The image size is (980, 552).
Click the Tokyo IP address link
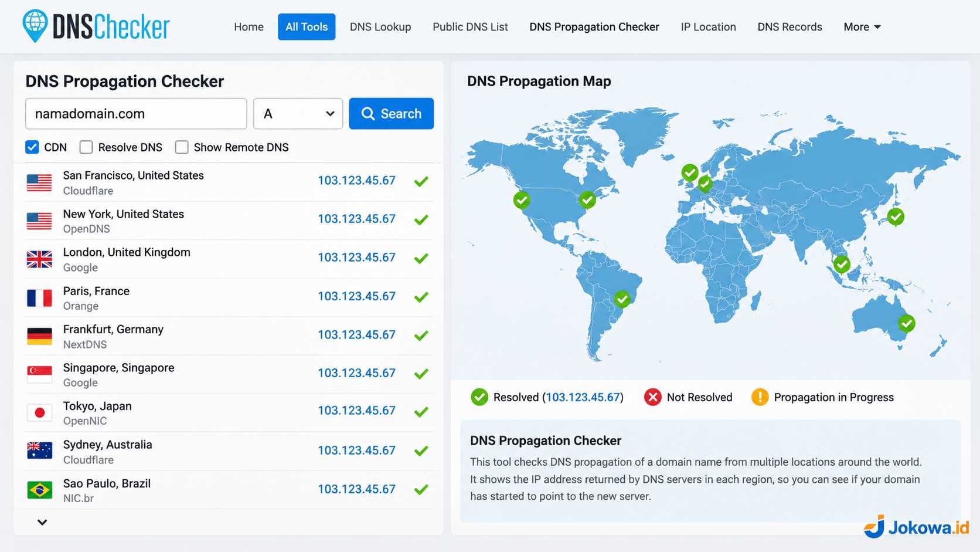pyautogui.click(x=356, y=411)
